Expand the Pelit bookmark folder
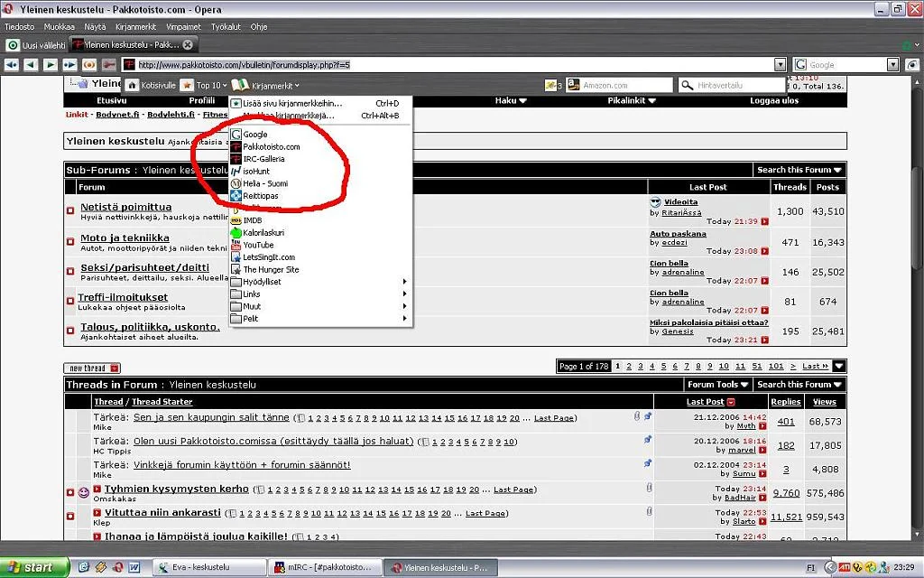Screen dimensions: 924x578 253,319
